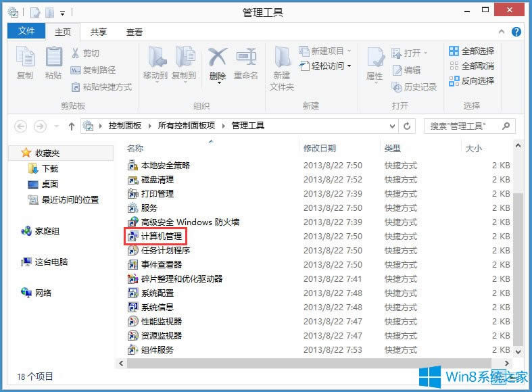The width and height of the screenshot is (532, 392).
Task: Collapse the ribbon with the chevron
Action: point(502,32)
